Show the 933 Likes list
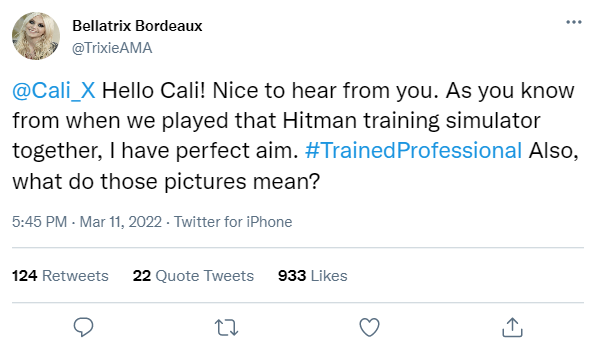 (x=312, y=276)
